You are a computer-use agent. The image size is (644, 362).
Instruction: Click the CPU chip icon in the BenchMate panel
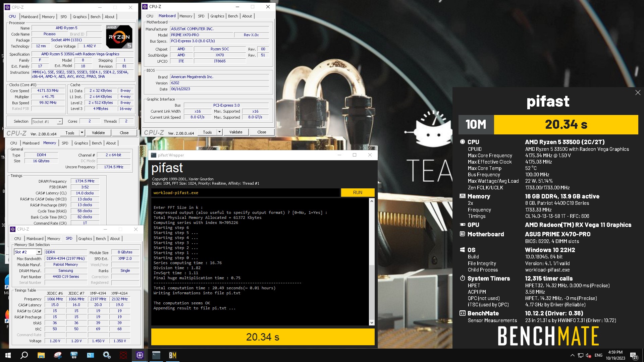point(463,142)
